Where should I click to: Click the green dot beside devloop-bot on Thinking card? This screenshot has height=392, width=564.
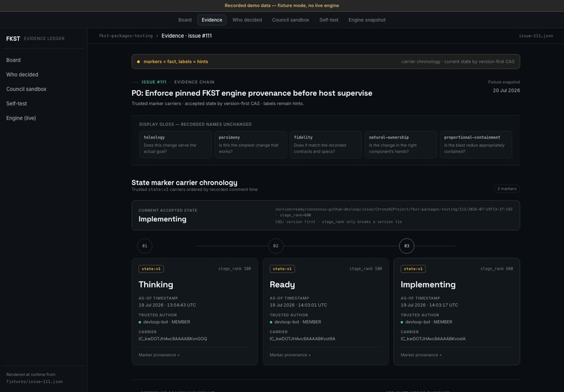pos(140,322)
